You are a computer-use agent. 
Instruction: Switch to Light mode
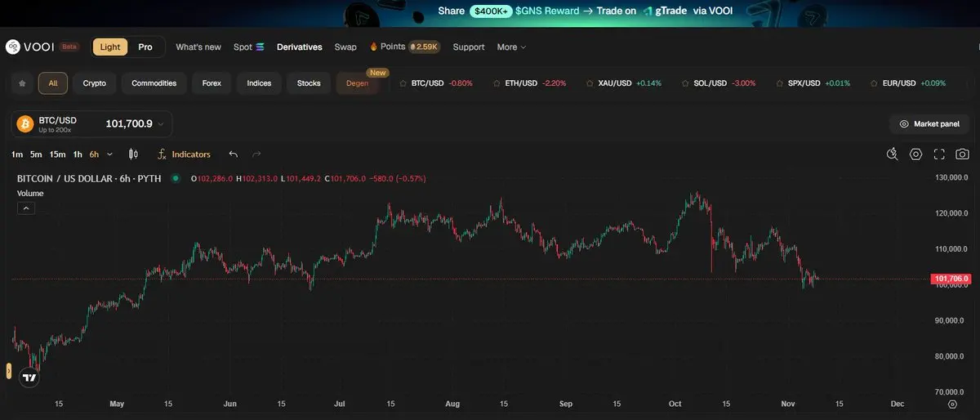click(110, 47)
